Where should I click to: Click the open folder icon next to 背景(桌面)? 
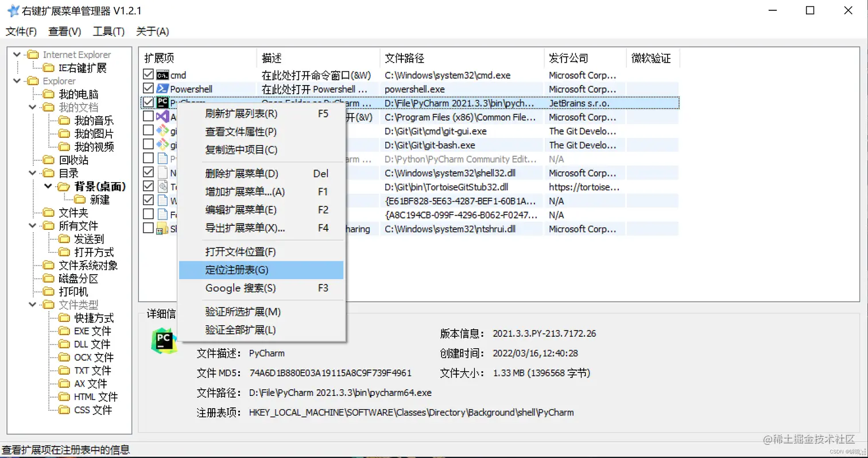tap(64, 187)
